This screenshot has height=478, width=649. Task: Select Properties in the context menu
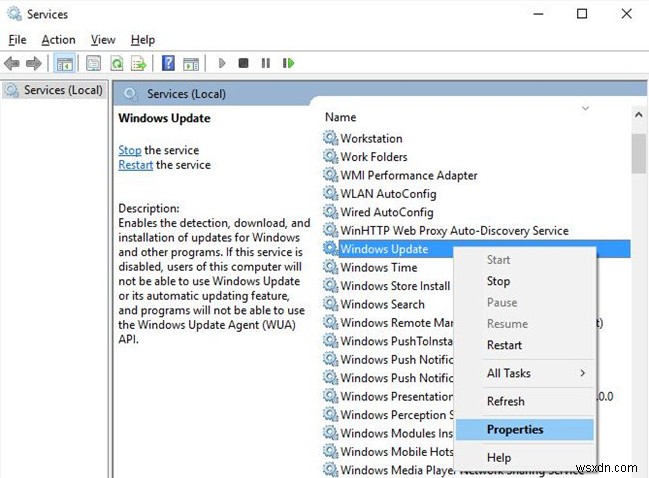[524, 429]
